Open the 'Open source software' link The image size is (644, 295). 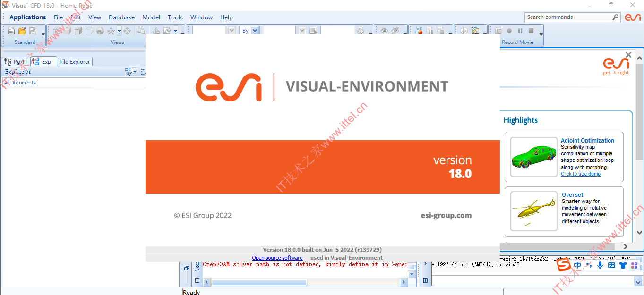click(277, 258)
